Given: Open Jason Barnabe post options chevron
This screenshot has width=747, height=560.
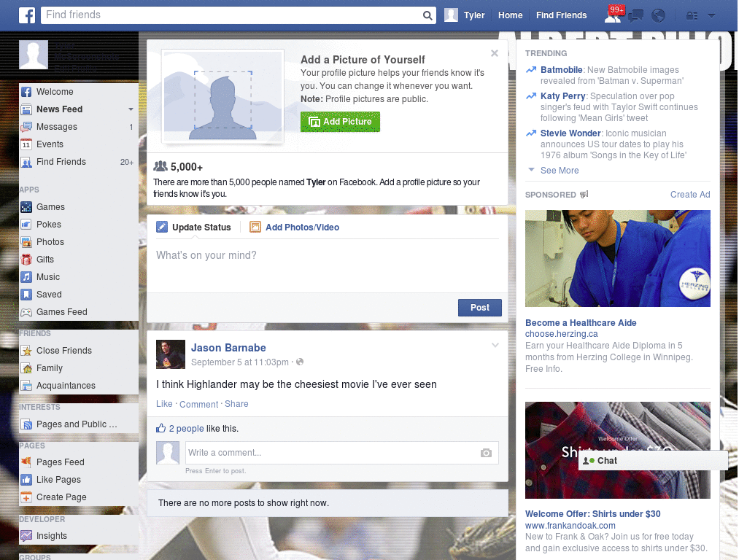Looking at the screenshot, I should [x=495, y=345].
